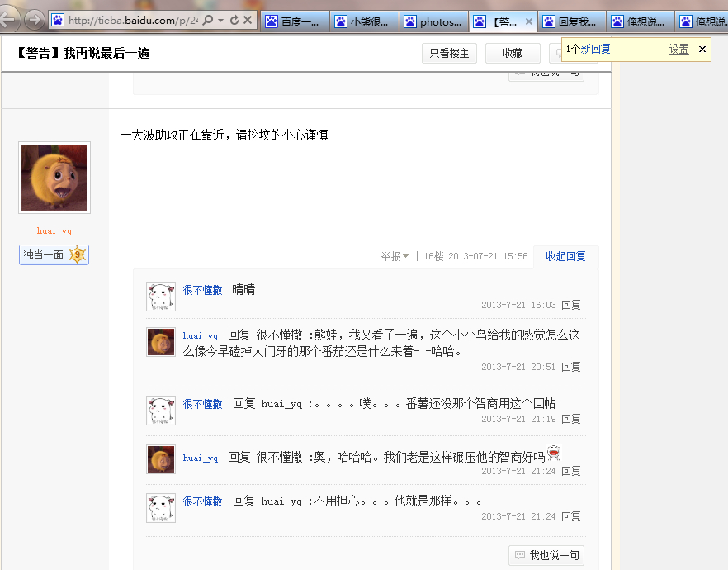Switch to the 小熊很... tab
Viewport: 728px width, 570px height.
pos(364,21)
